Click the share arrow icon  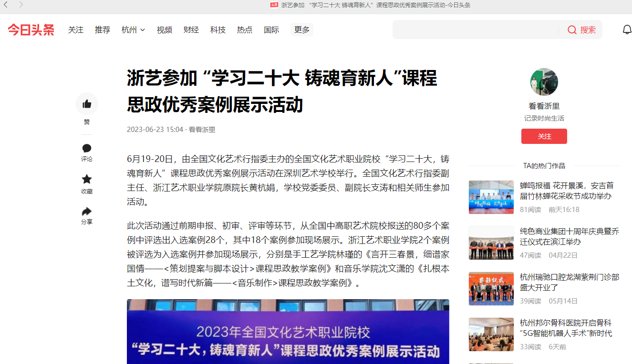87,211
